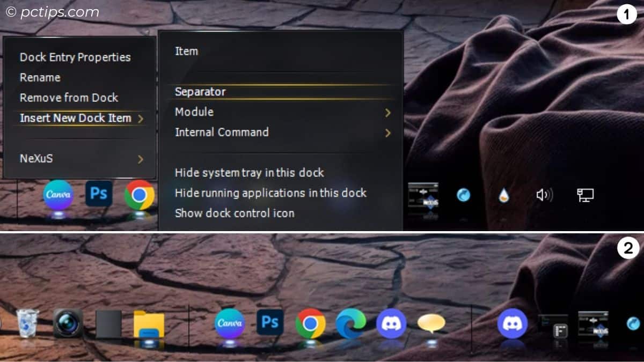Open Discord from the dock

392,322
